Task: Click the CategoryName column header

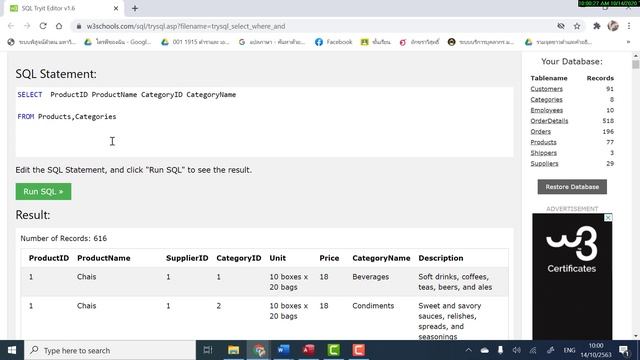Action: click(381, 258)
